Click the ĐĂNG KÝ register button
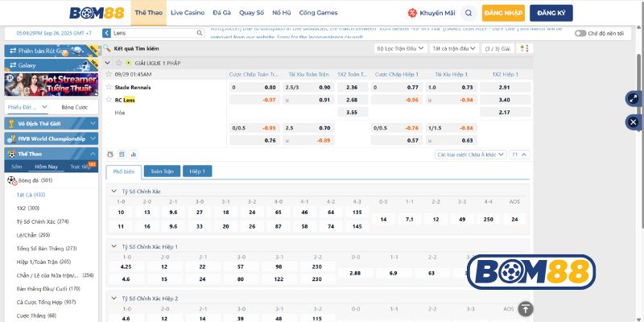 tap(551, 13)
